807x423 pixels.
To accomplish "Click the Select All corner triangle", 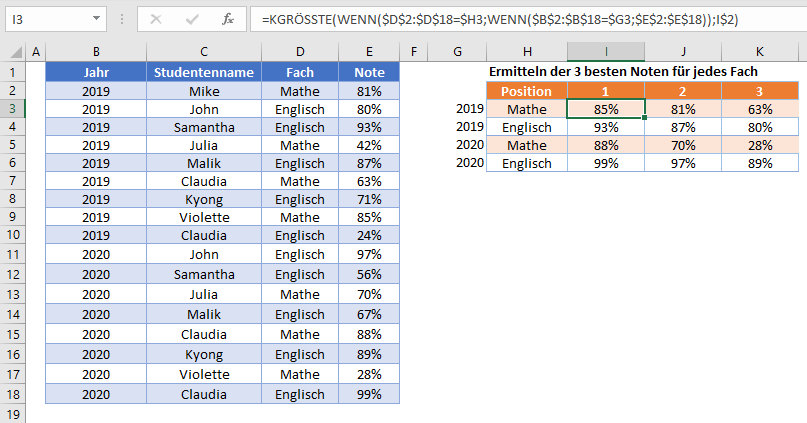I will (14, 52).
